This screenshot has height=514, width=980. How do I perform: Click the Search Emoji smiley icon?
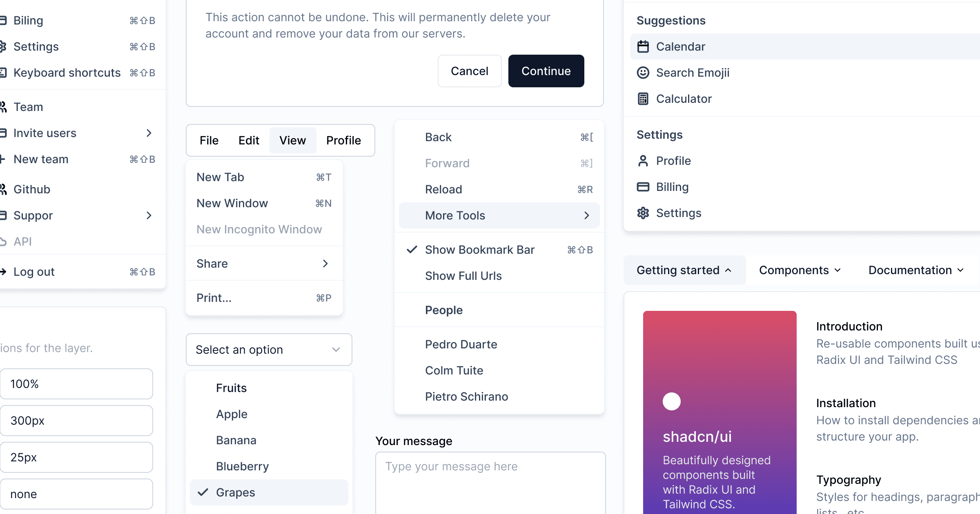(643, 73)
